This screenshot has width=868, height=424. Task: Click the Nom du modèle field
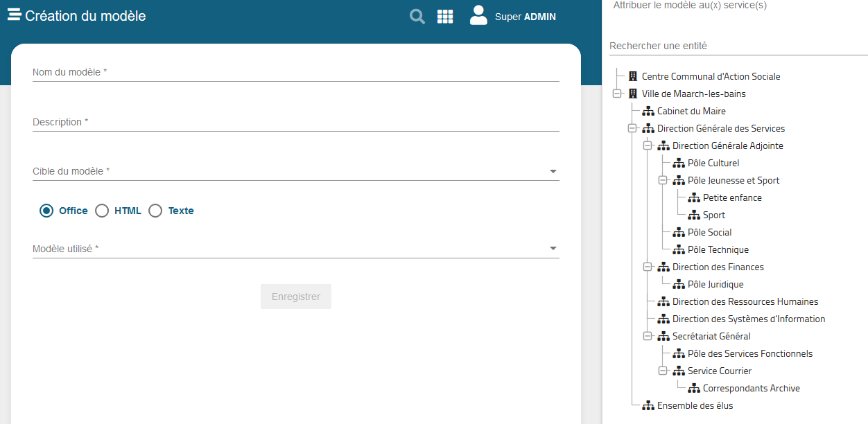[295, 72]
